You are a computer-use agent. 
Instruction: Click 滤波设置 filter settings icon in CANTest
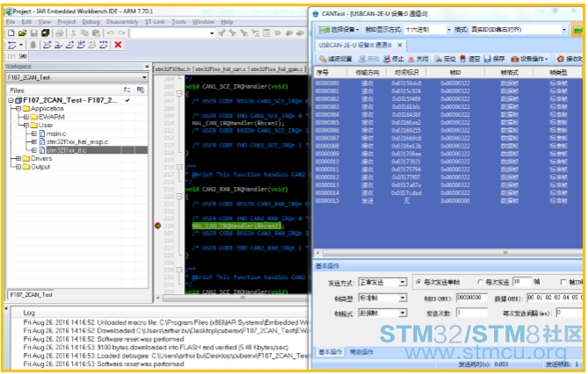pos(323,59)
